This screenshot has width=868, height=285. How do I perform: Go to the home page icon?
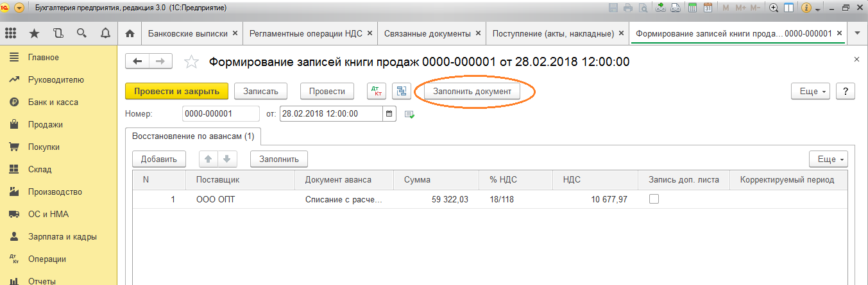point(130,33)
